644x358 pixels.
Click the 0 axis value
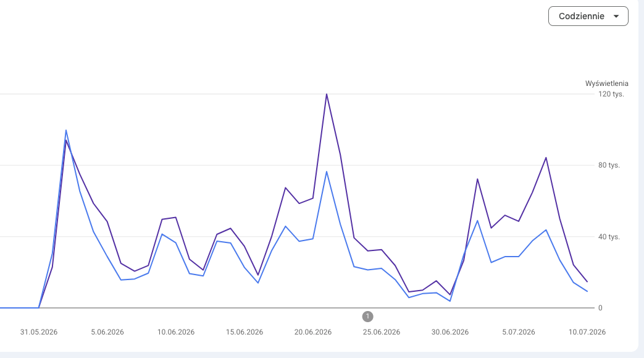coord(600,308)
